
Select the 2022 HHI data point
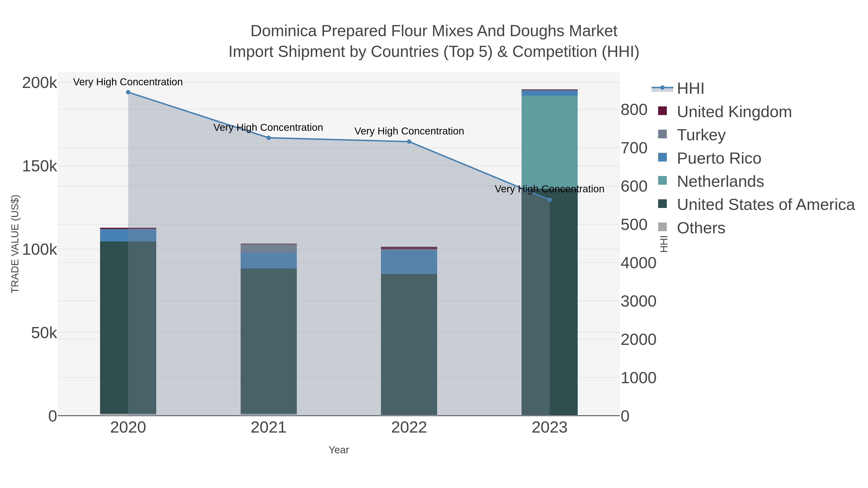point(409,142)
